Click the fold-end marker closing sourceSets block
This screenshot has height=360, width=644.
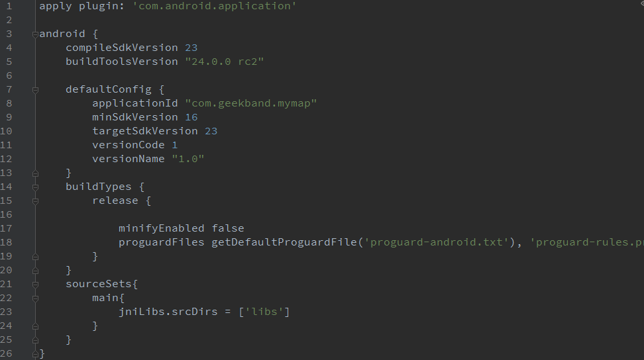[35, 340]
